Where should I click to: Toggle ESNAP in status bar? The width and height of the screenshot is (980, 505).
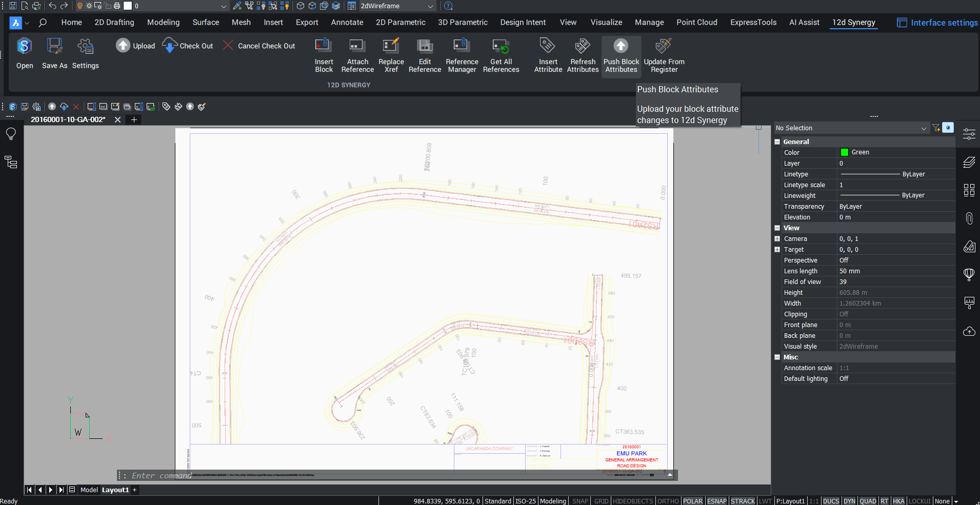(x=717, y=501)
